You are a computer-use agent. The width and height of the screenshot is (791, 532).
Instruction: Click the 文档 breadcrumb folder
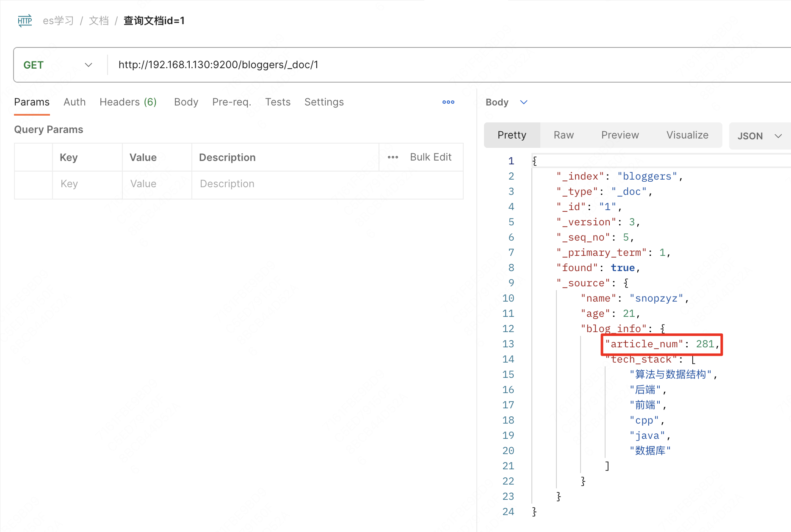(99, 21)
